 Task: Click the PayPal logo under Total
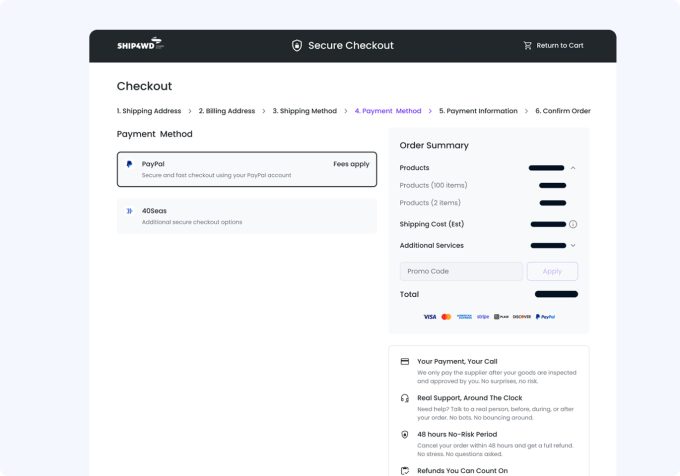point(545,317)
